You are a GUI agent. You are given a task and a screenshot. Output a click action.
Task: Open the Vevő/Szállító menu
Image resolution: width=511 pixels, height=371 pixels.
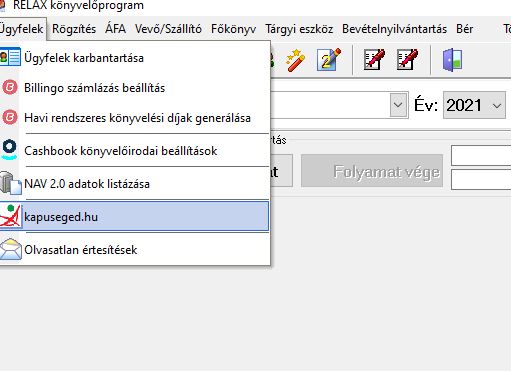point(168,29)
